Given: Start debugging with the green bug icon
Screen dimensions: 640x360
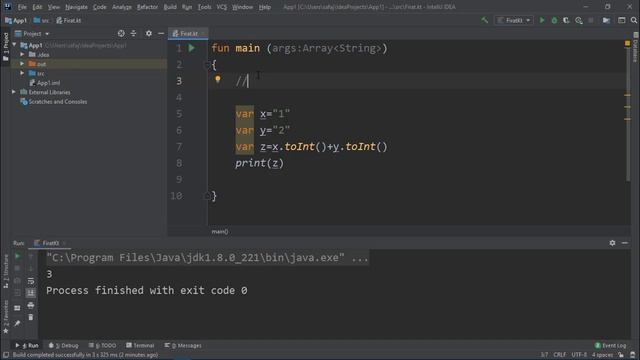Looking at the screenshot, I should click(554, 20).
